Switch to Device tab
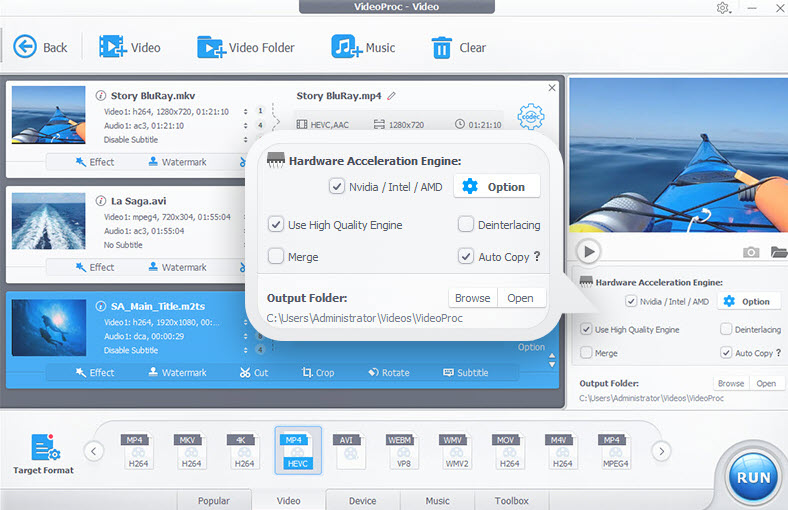 point(363,500)
